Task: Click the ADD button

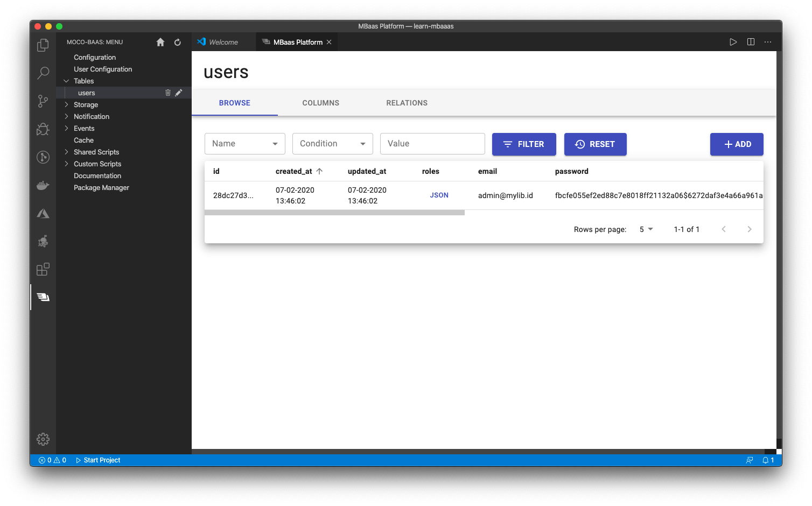Action: pyautogui.click(x=737, y=144)
